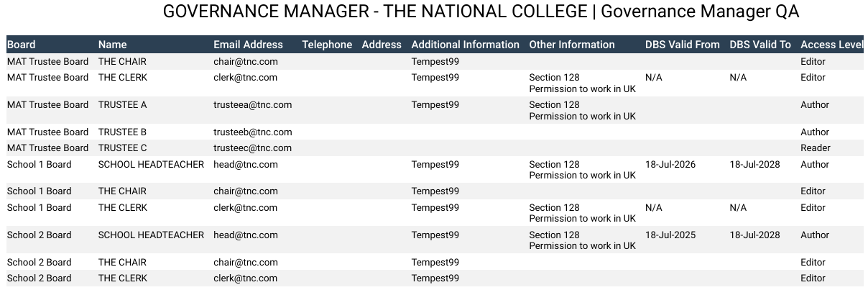Screen dimensions: 868x290
Task: Select THE CLERK in MAT Trustee Board row
Action: click(122, 78)
